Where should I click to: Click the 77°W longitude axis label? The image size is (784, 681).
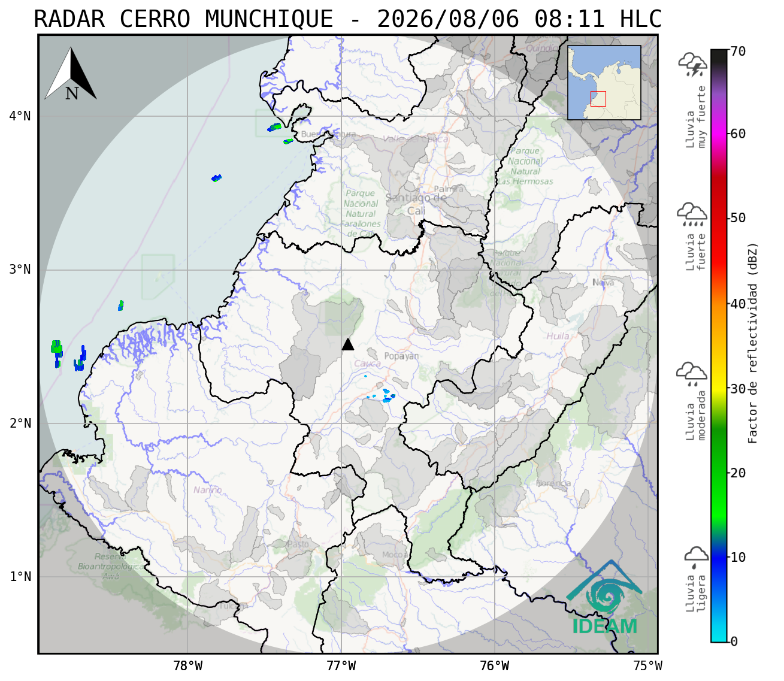(341, 665)
